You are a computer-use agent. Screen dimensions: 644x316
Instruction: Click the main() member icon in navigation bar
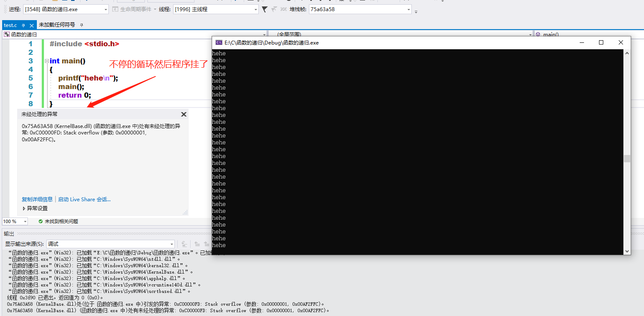tap(538, 34)
